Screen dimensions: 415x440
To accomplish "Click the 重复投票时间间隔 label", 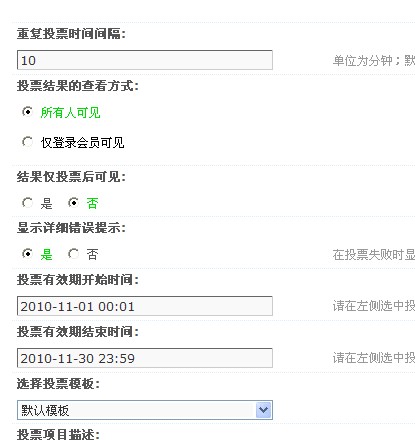I will click(71, 34).
